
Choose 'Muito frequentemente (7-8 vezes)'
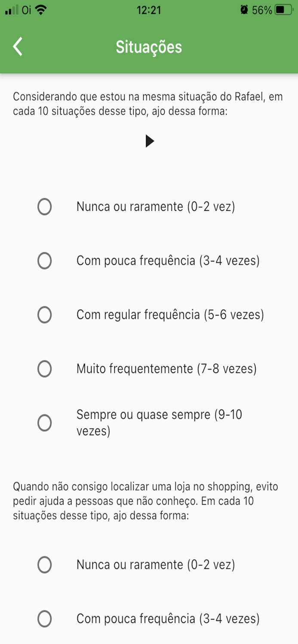coord(44,368)
